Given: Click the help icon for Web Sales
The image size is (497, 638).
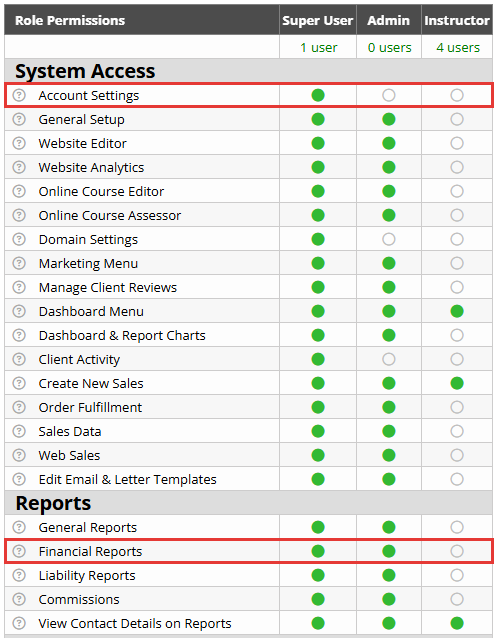Looking at the screenshot, I should point(19,455).
